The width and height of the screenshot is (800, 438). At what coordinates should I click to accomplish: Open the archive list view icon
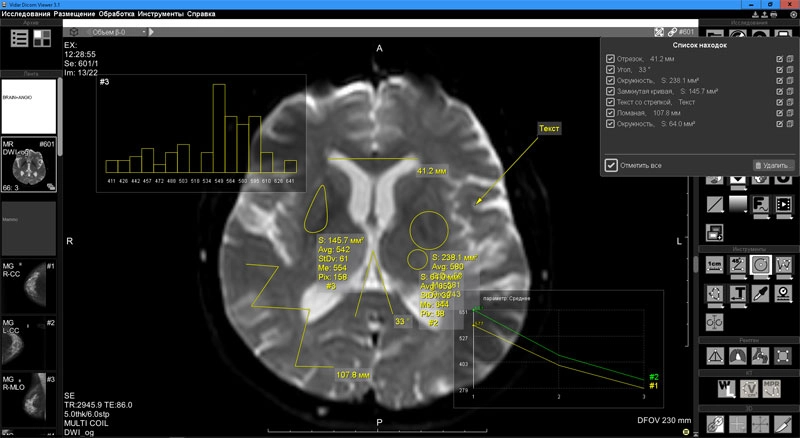pos(19,38)
